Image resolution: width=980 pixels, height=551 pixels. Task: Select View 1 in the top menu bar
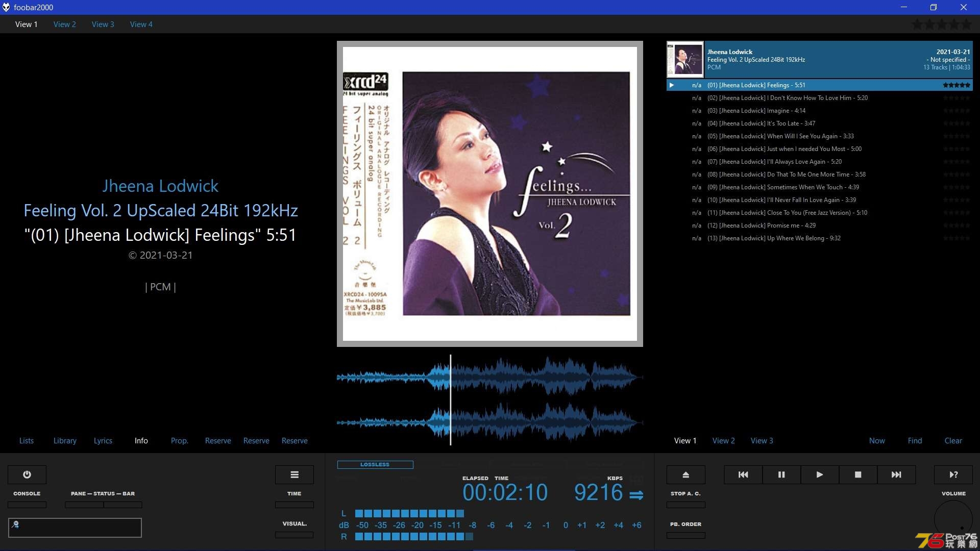click(27, 24)
